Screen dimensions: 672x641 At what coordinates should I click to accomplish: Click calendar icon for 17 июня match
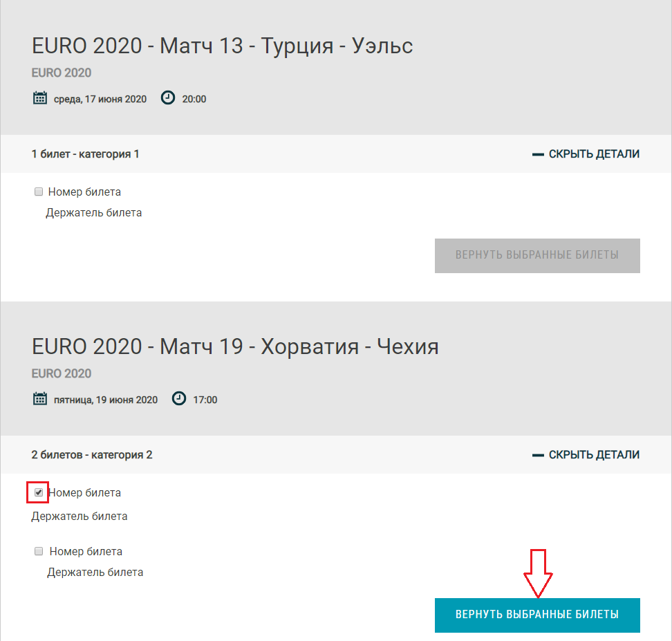tap(40, 97)
